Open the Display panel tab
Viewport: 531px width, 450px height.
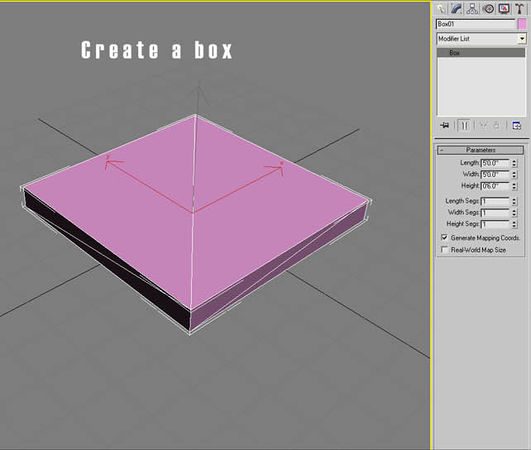504,8
